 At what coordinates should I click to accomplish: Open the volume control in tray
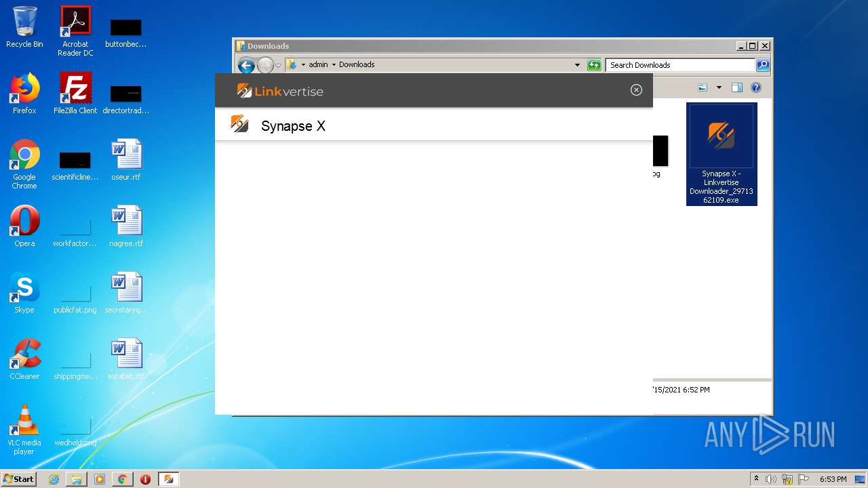pos(771,479)
